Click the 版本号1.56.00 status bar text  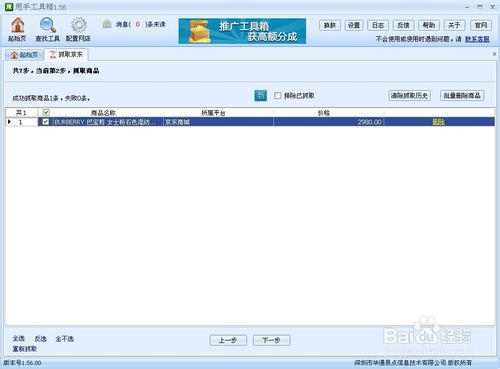point(22,363)
